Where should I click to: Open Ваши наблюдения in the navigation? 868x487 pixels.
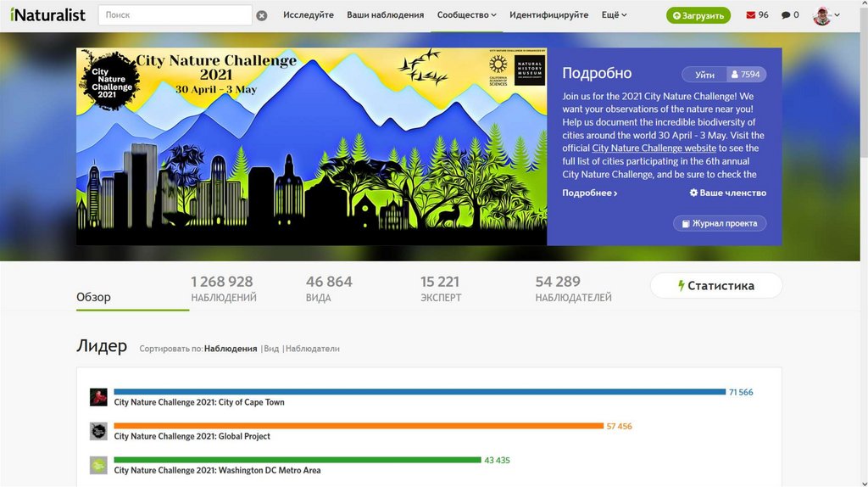[x=386, y=15]
